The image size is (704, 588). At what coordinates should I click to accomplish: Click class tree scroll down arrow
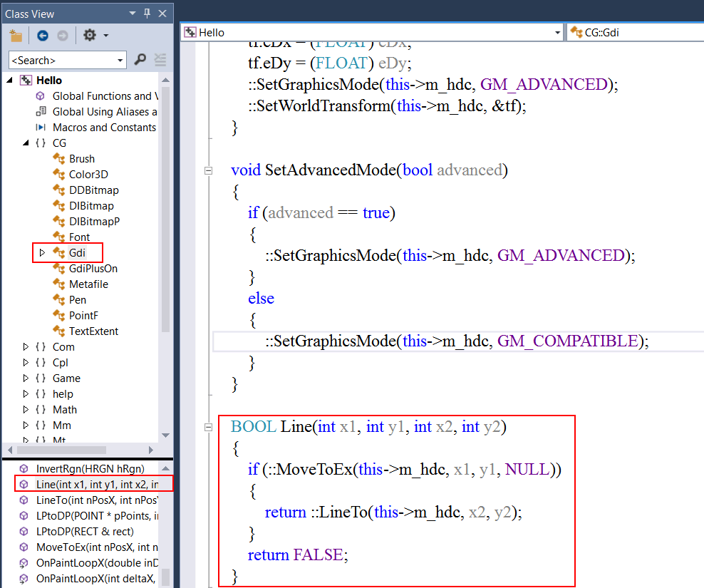tap(165, 435)
